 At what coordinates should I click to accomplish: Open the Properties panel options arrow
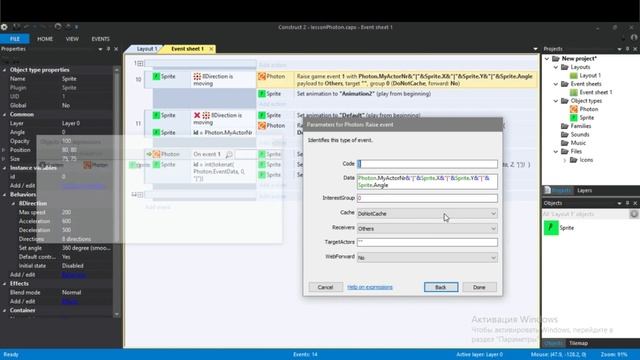click(100, 49)
